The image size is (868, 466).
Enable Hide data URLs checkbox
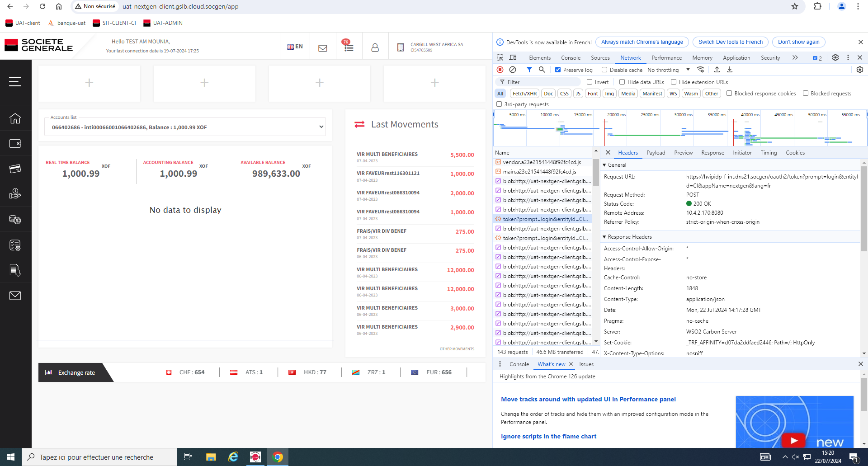622,82
